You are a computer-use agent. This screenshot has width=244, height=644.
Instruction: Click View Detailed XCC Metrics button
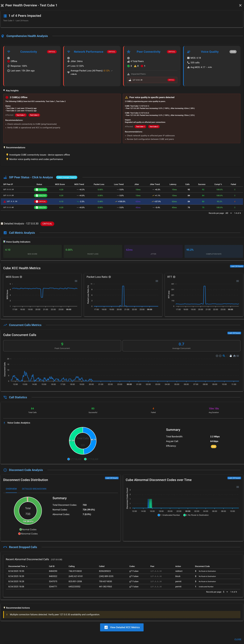click(122, 627)
